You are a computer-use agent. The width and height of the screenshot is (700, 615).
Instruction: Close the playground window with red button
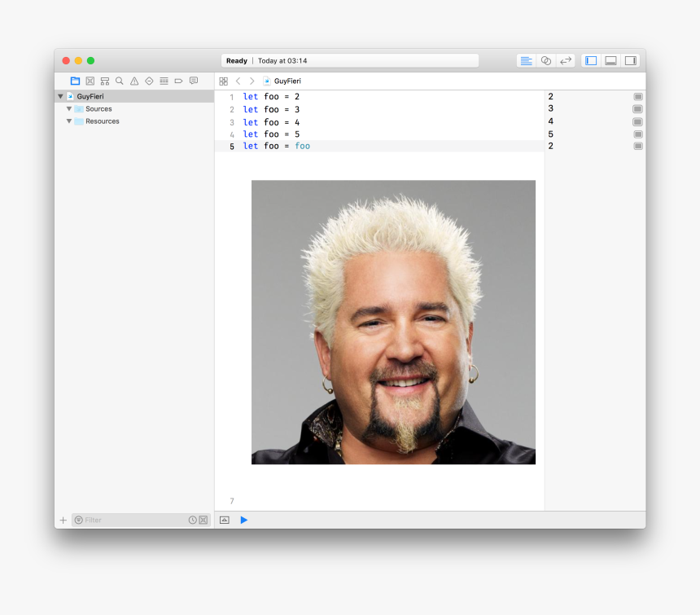click(66, 61)
